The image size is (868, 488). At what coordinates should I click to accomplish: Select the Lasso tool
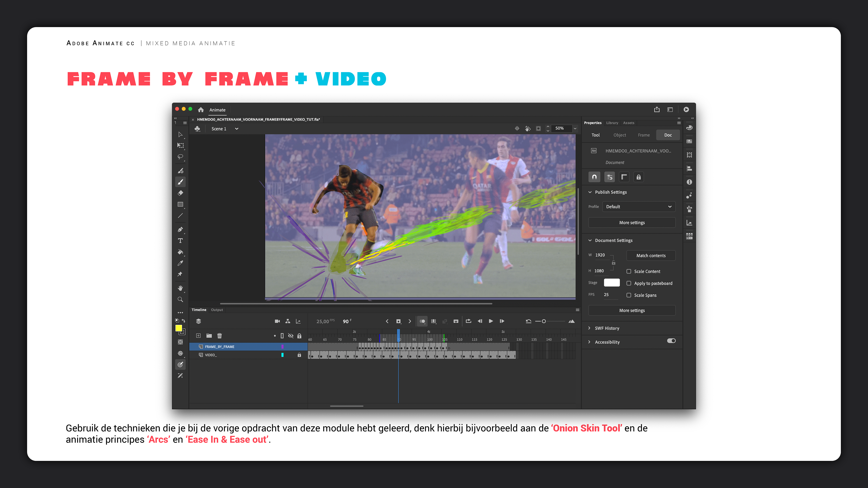click(x=180, y=157)
